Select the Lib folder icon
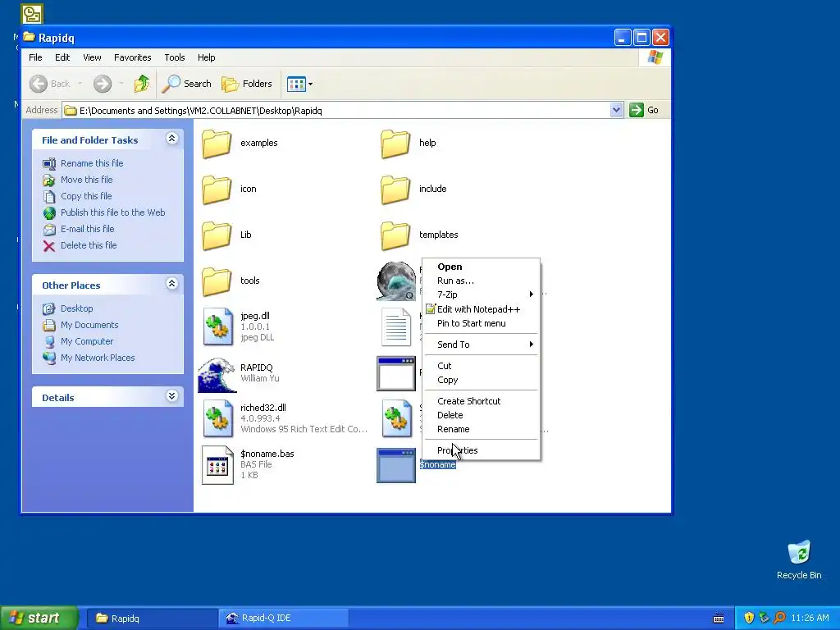This screenshot has width=840, height=630. [x=217, y=235]
